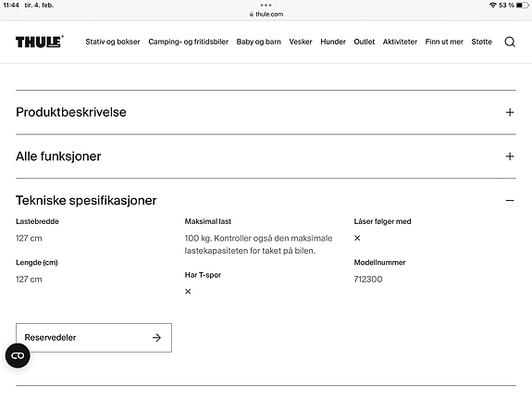Open the Stativ og bokser menu
The height and width of the screenshot is (399, 532).
tap(113, 42)
